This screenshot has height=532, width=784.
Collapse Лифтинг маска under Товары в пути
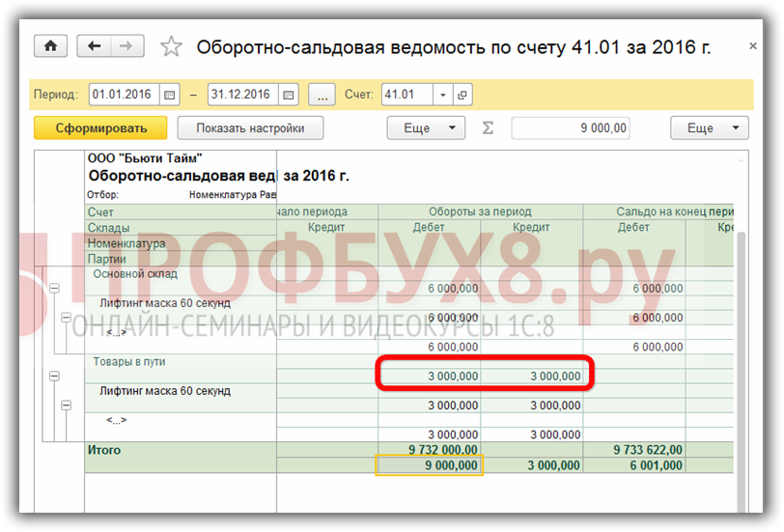(66, 406)
